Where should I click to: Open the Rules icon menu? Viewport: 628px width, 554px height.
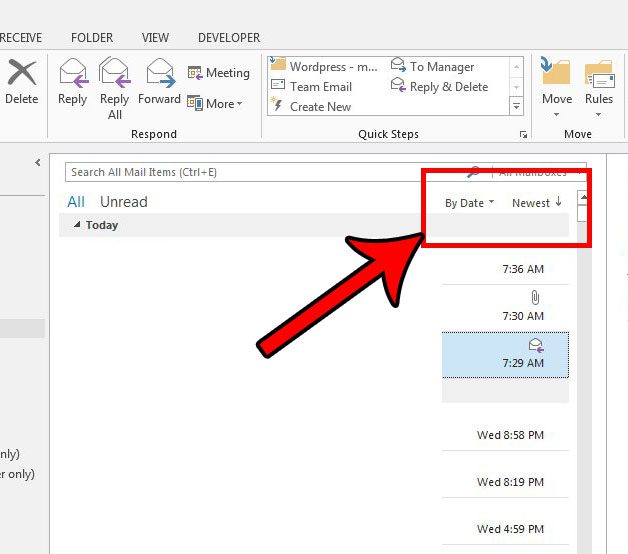pyautogui.click(x=599, y=75)
